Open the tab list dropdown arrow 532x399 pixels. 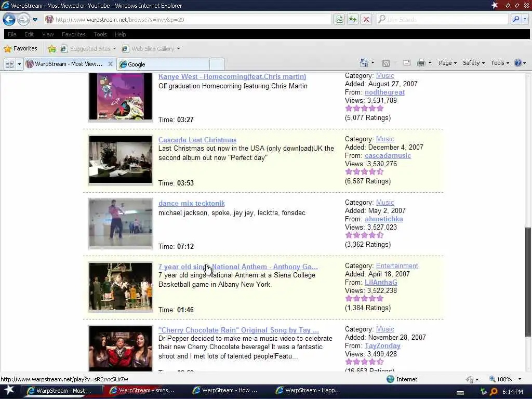click(19, 64)
